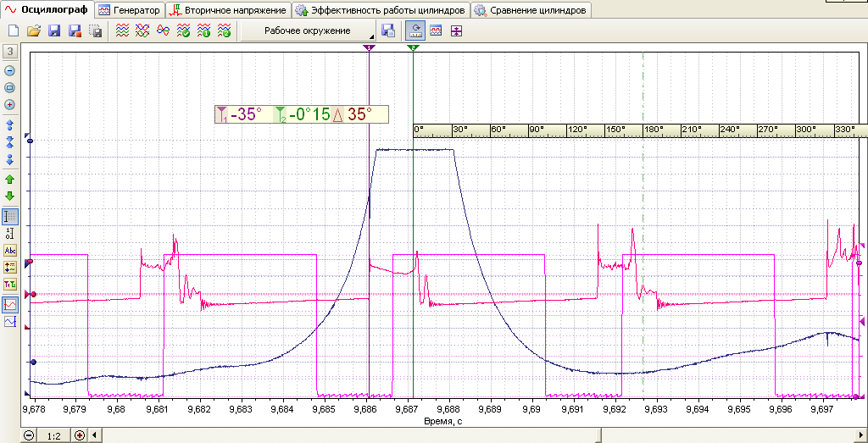The image size is (868, 443).
Task: Click the blue down-arrow icon
Action: coord(10,159)
